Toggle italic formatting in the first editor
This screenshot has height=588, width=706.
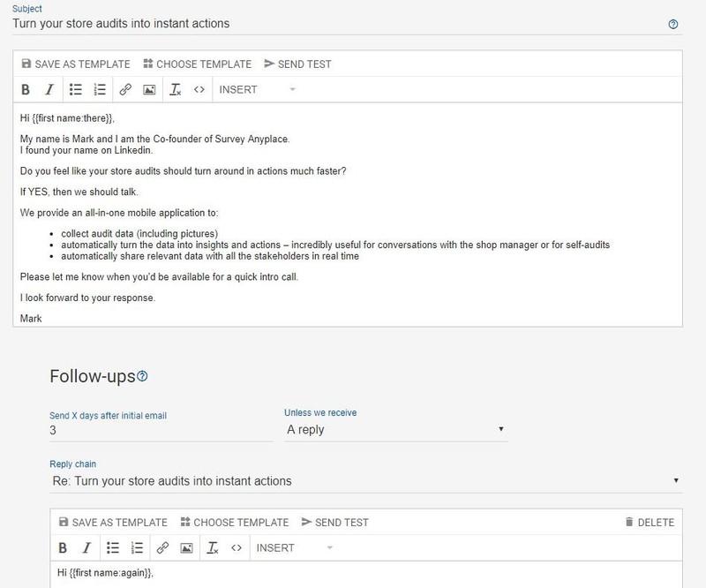(49, 89)
